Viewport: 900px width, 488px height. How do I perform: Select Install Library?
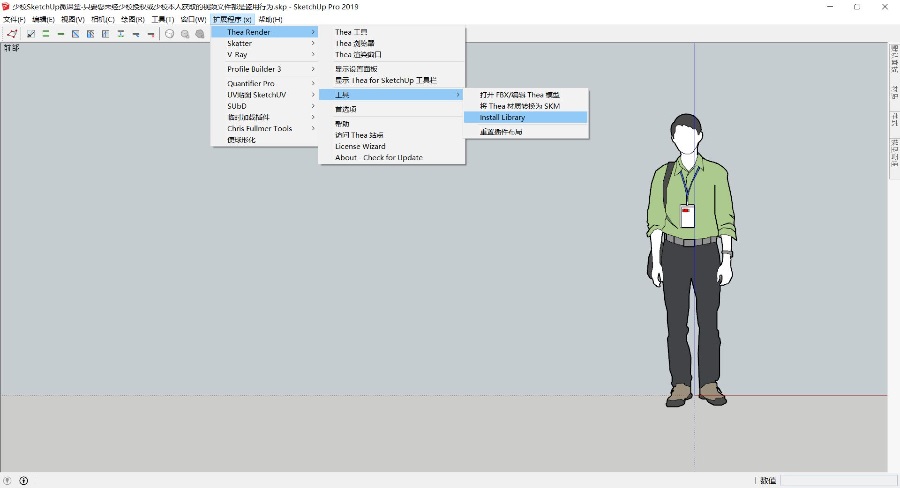(526, 117)
